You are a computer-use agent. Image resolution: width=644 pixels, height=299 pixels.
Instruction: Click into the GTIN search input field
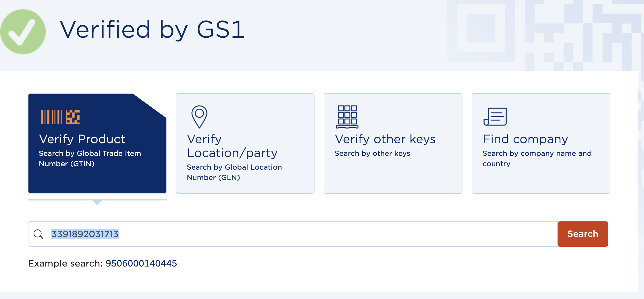293,234
